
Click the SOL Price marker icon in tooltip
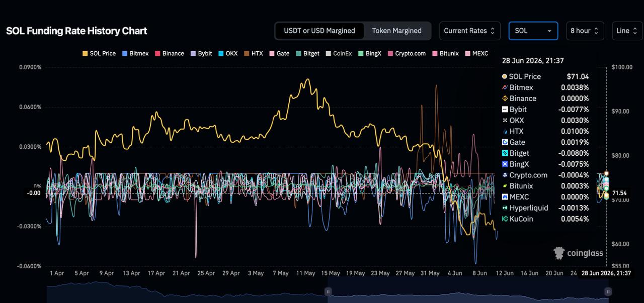pos(505,76)
